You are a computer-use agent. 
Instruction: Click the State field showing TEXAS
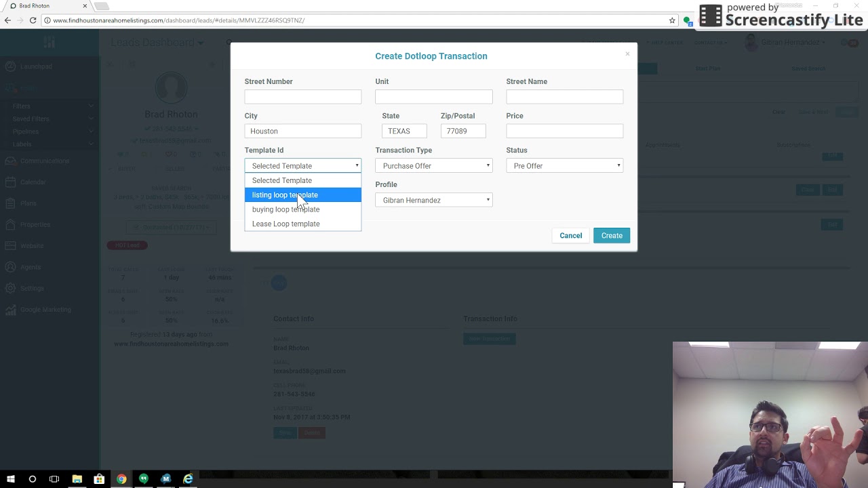pos(404,131)
